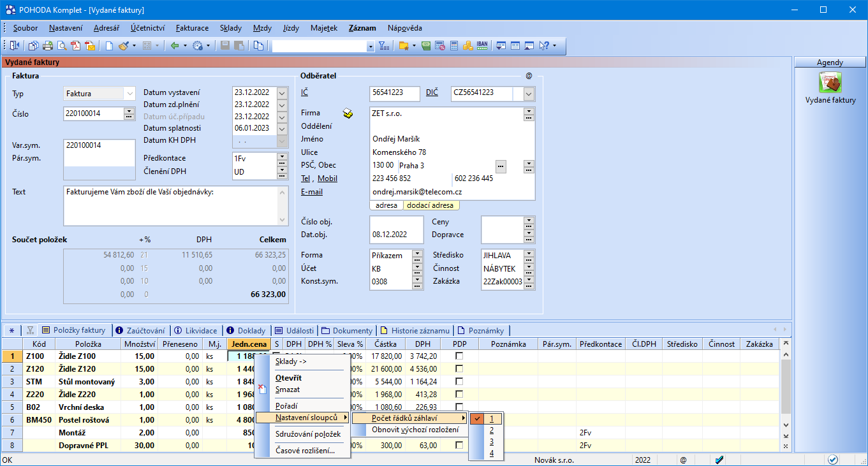Toggle PDP checkbox for Dopravné PPL row
The height and width of the screenshot is (466, 868).
pyautogui.click(x=459, y=446)
